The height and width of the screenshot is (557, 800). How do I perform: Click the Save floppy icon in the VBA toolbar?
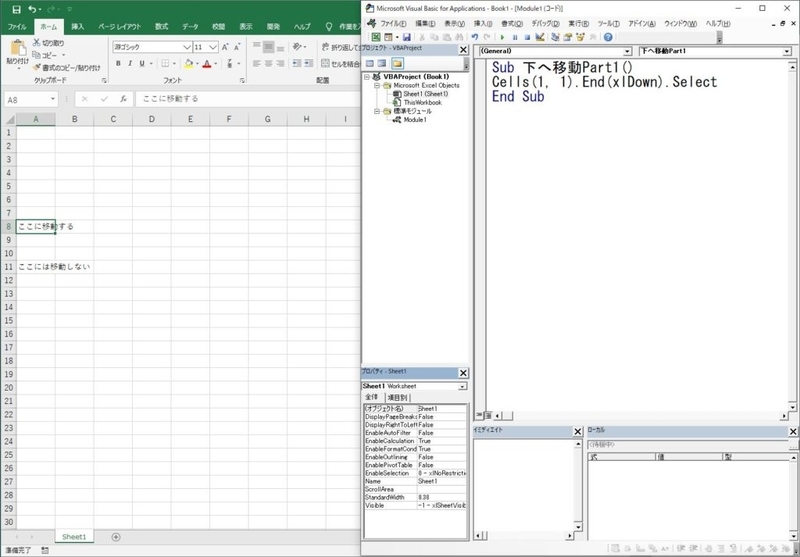tap(407, 37)
